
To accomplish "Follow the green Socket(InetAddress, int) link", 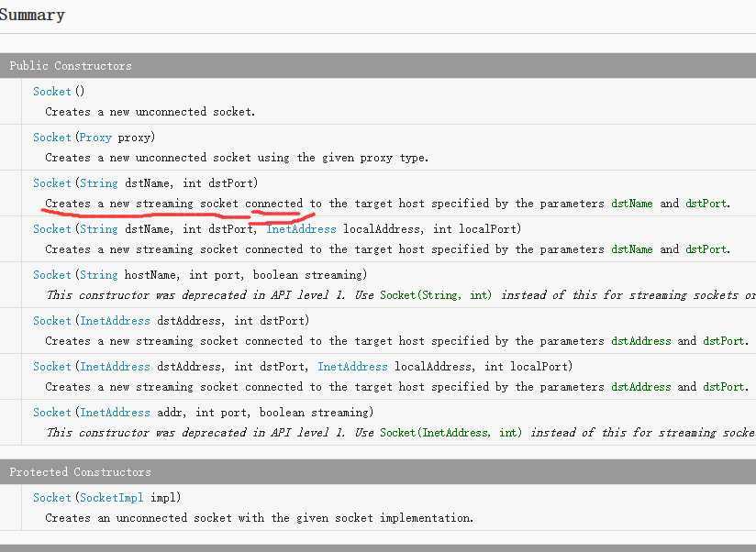I will (x=450, y=432).
